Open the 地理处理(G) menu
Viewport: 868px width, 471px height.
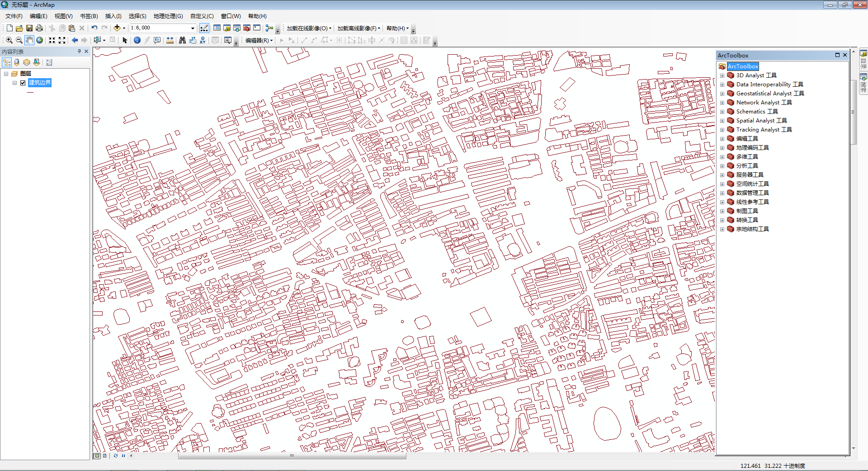[168, 16]
